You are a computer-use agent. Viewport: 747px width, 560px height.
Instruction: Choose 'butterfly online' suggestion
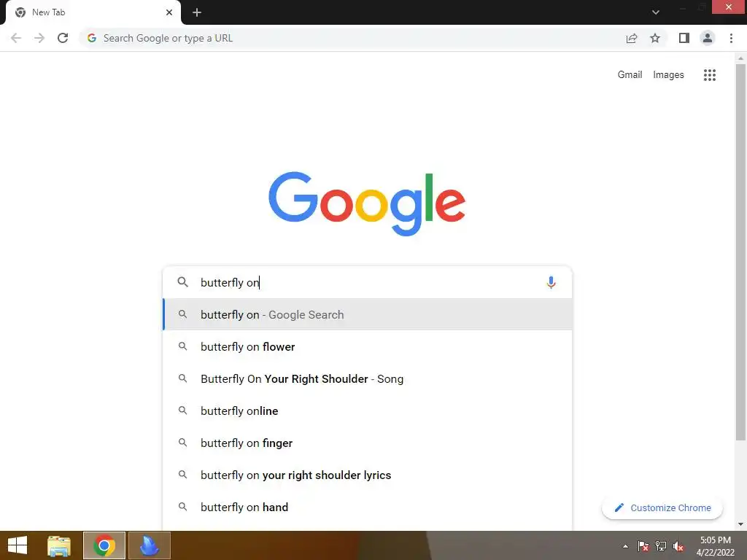tap(368, 411)
